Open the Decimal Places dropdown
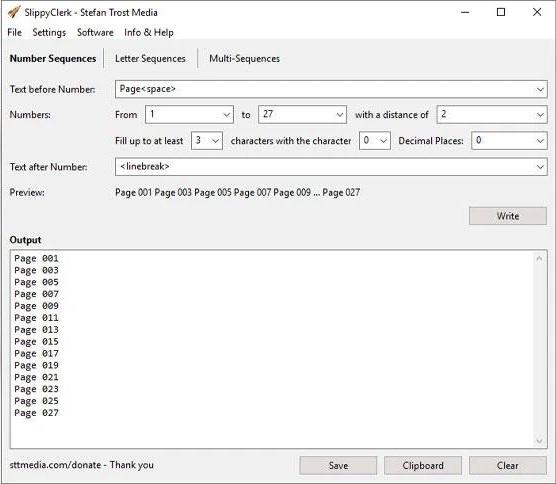The image size is (556, 484). click(x=509, y=141)
